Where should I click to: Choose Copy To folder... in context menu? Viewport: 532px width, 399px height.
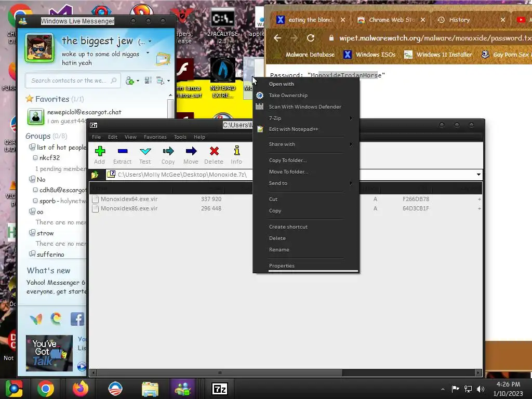(x=288, y=160)
